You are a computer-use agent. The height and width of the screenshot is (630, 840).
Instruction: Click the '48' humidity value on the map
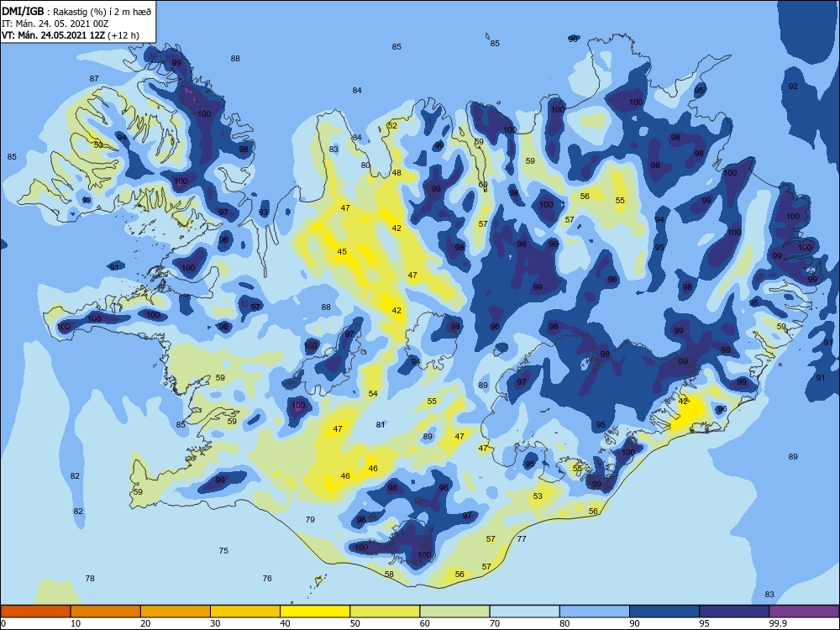pyautogui.click(x=396, y=172)
